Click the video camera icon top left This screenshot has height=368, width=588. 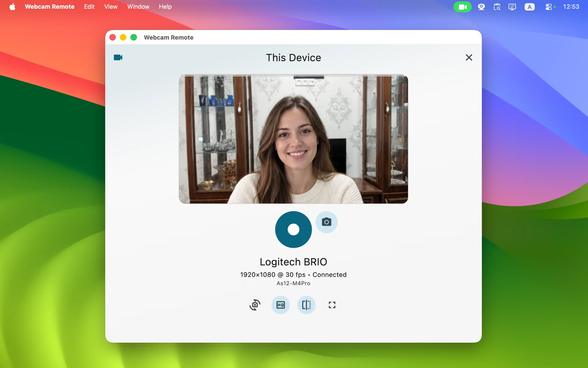[x=118, y=57]
